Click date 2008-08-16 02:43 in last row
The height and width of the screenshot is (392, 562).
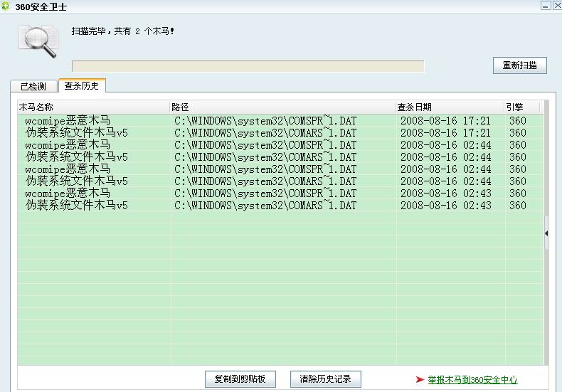[445, 206]
